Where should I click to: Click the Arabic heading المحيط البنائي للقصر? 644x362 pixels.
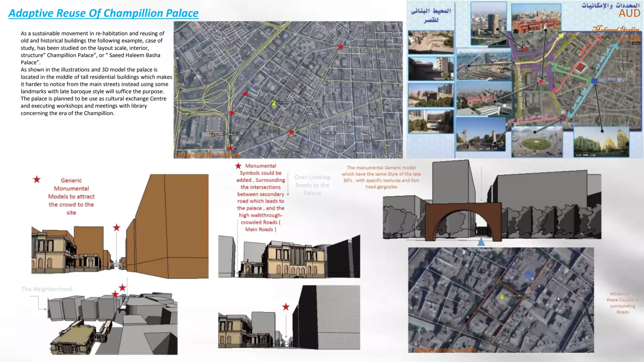pyautogui.click(x=431, y=15)
